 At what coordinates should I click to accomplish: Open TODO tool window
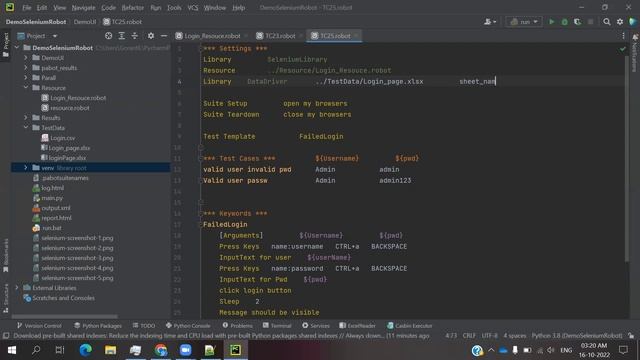[x=144, y=326]
